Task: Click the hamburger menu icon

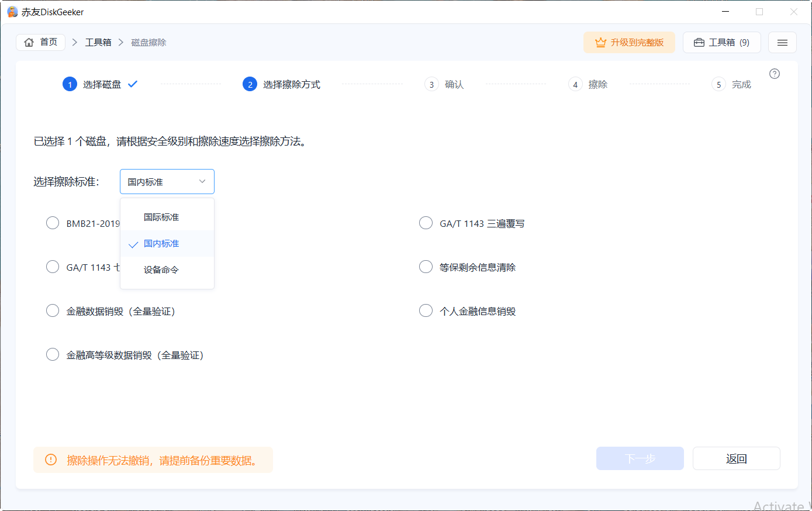Action: [x=782, y=43]
